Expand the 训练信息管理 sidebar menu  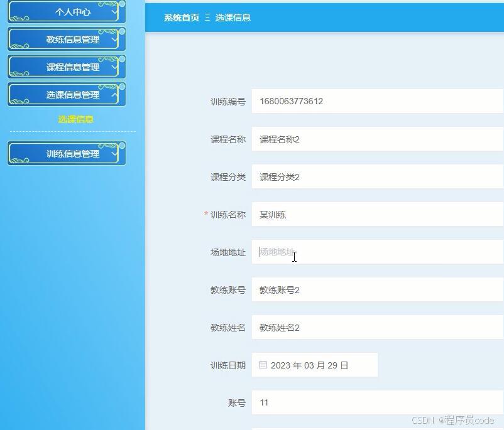pyautogui.click(x=66, y=153)
